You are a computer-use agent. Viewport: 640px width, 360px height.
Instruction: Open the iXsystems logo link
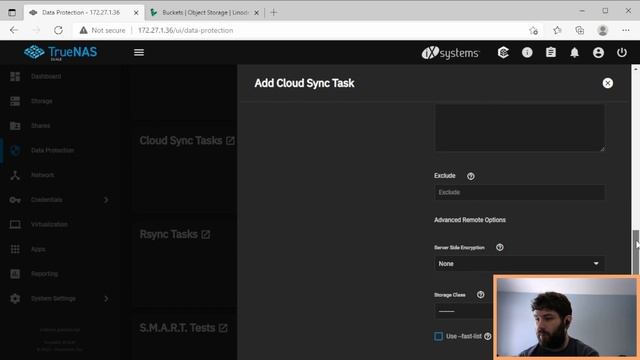(x=450, y=53)
